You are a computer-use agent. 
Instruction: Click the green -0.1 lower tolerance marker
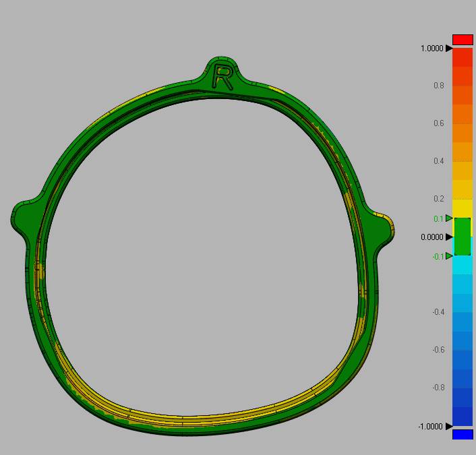coord(449,256)
